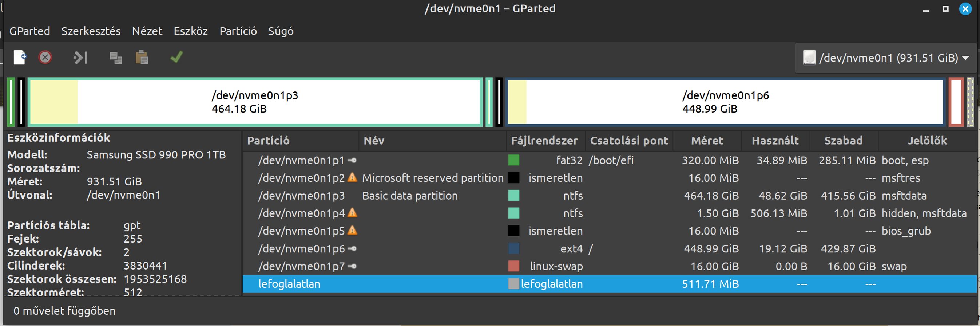Click the bios_grub flag text
Screen dimensions: 980x326
tap(906, 231)
